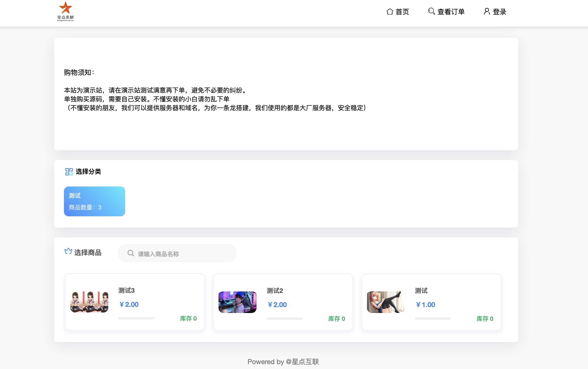Click the thumbnail image of product 测试2
The width and height of the screenshot is (588, 369).
coord(237,302)
